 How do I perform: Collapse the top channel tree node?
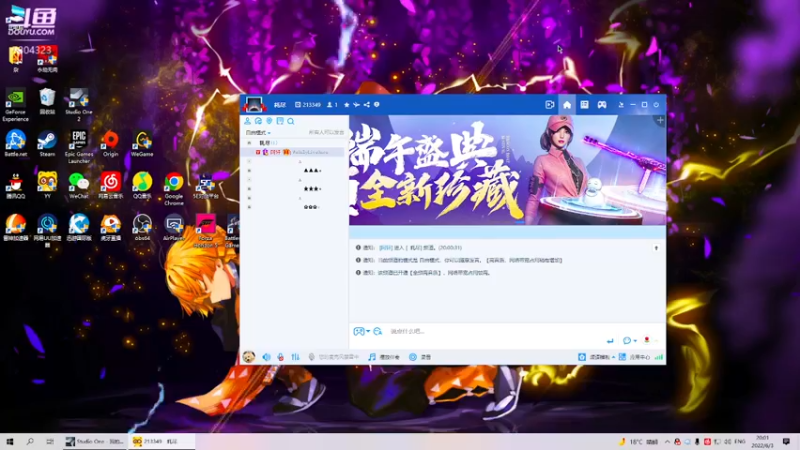point(249,143)
